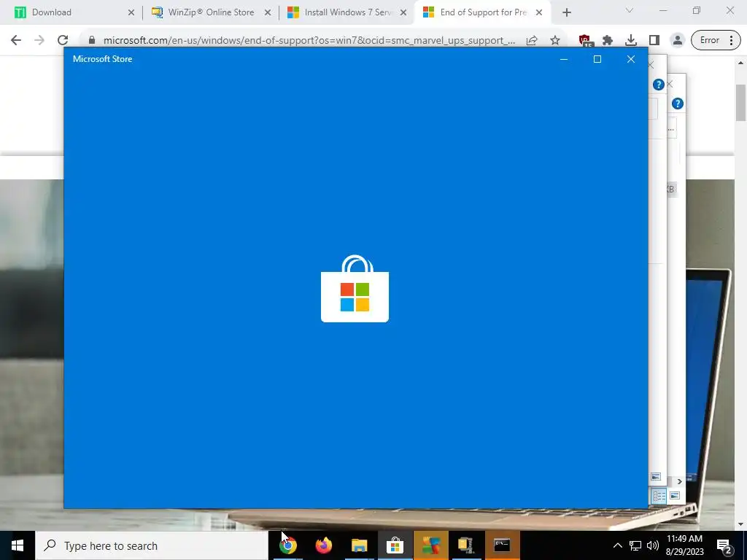Click the right chevron in background dialog
Image resolution: width=747 pixels, height=560 pixels.
coord(679,481)
